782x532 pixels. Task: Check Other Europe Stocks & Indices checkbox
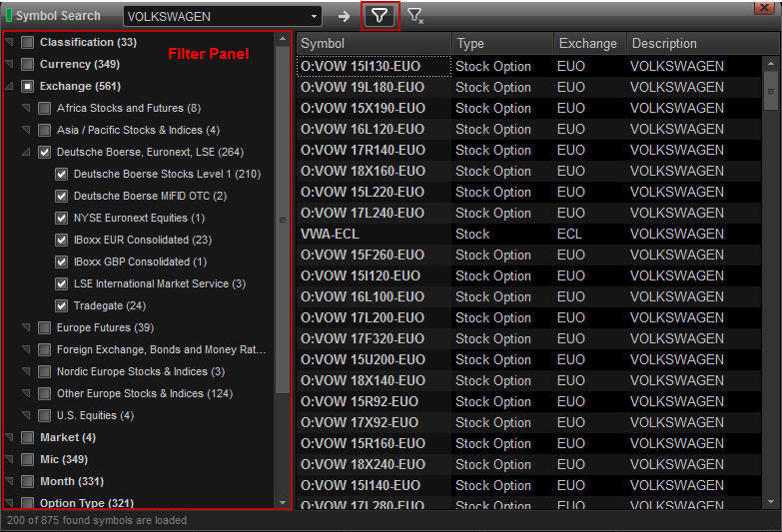44,393
